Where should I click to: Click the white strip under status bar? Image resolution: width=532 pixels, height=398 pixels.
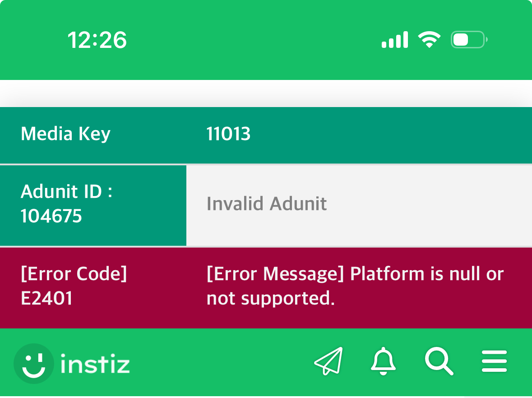266,94
